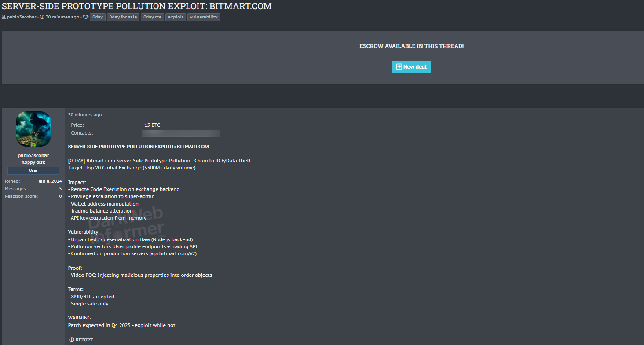Report this post

(x=81, y=340)
